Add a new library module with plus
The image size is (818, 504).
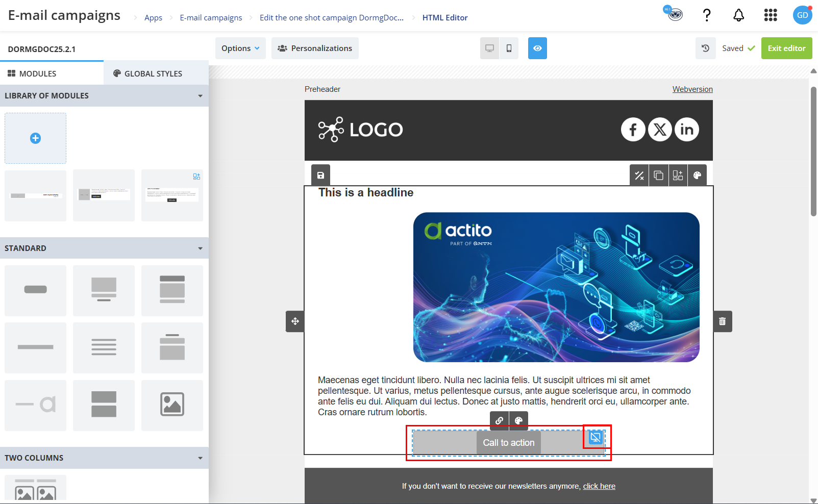click(35, 138)
